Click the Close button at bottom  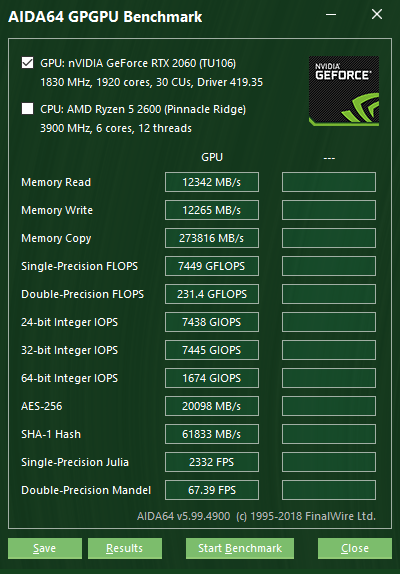point(355,548)
